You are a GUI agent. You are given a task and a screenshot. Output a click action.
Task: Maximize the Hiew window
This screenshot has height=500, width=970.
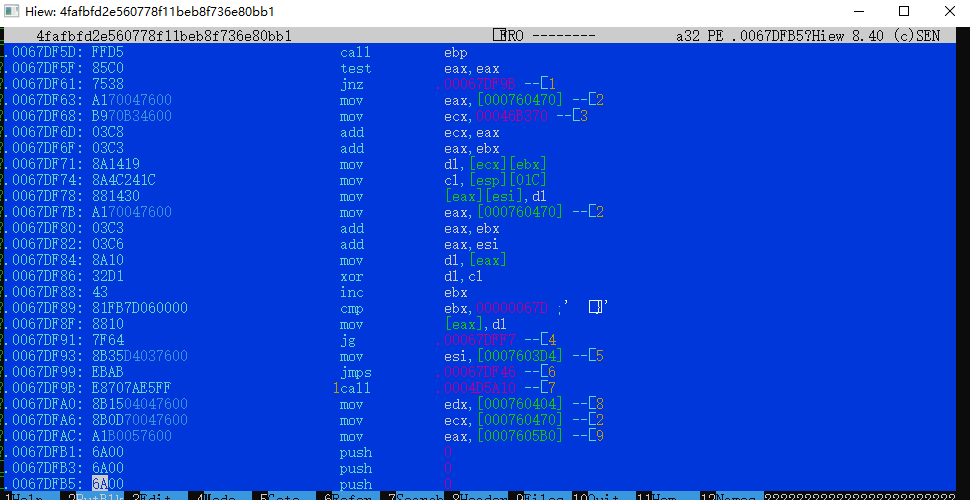pos(904,11)
